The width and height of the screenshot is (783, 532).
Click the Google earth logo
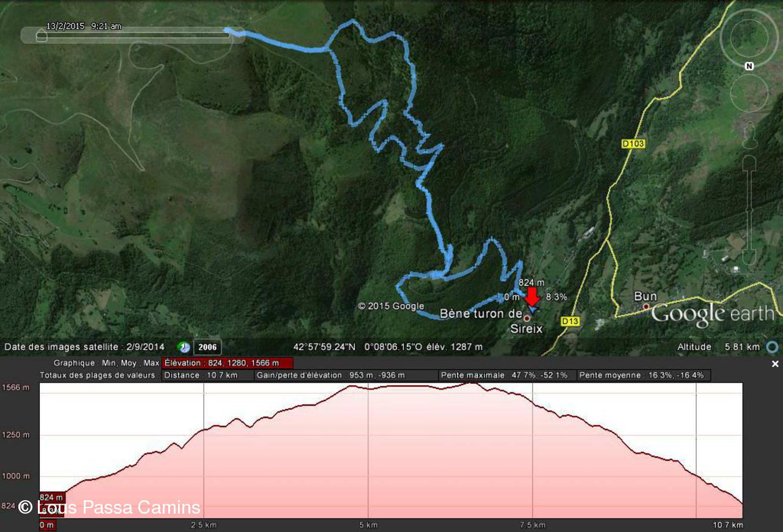coord(713,314)
